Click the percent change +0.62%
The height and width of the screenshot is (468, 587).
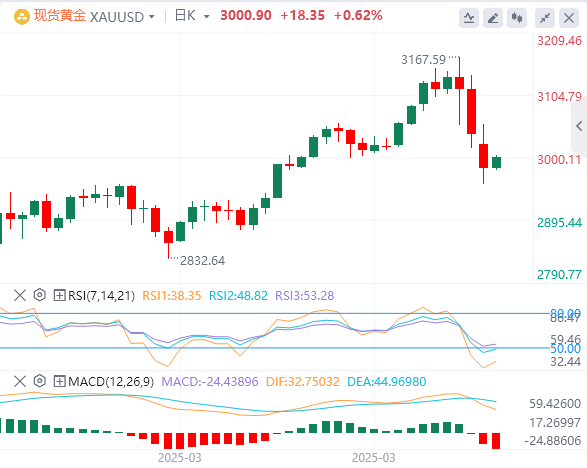click(x=358, y=16)
